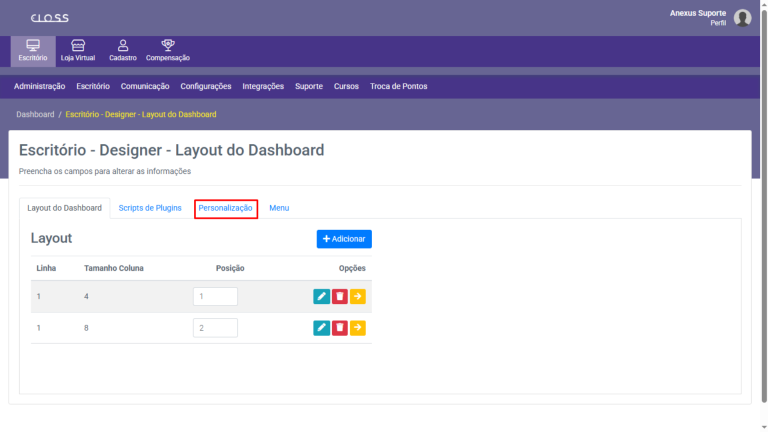Screen dimensions: 768x432
Task: Switch to Scripts de Plugins tab
Action: 150,208
